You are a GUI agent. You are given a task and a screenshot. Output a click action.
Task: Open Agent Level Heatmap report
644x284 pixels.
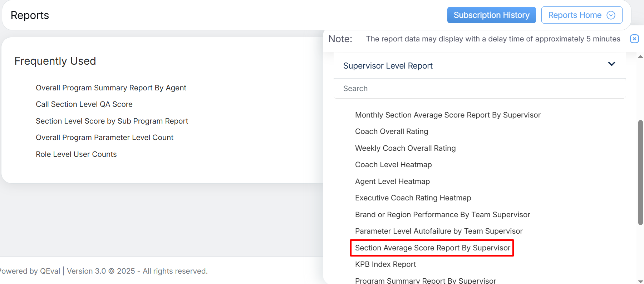pos(392,181)
